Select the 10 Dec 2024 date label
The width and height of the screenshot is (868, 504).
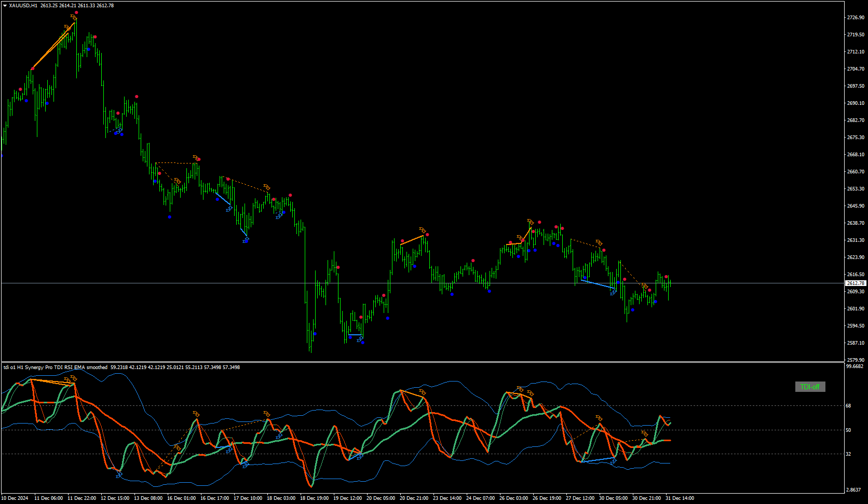tap(15, 498)
